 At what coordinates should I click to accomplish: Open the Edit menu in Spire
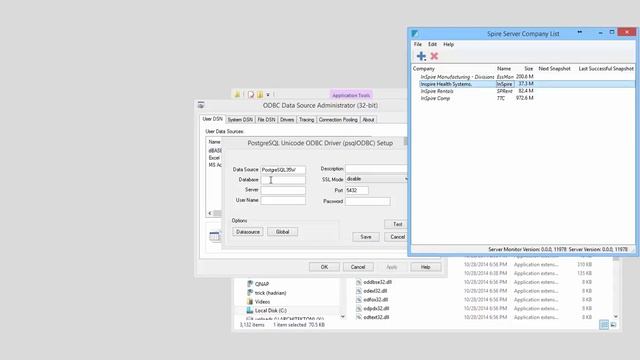coord(432,44)
